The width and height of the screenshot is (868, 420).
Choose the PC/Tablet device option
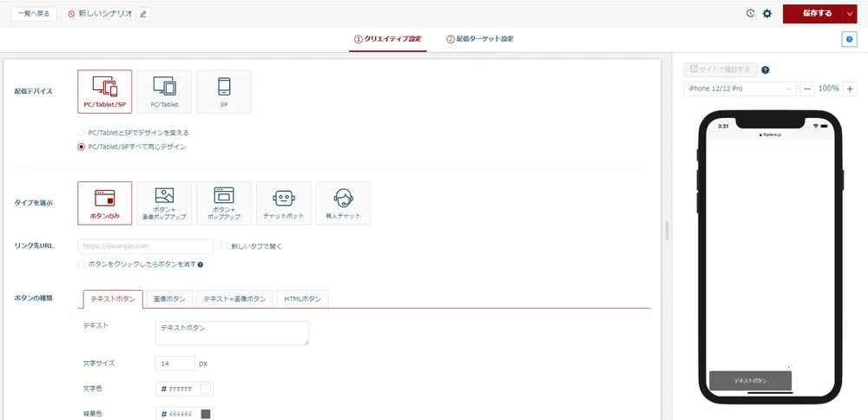[x=164, y=91]
